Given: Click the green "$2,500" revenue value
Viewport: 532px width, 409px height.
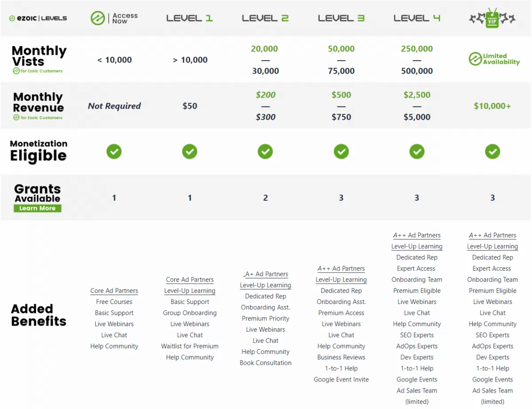Looking at the screenshot, I should point(417,95).
